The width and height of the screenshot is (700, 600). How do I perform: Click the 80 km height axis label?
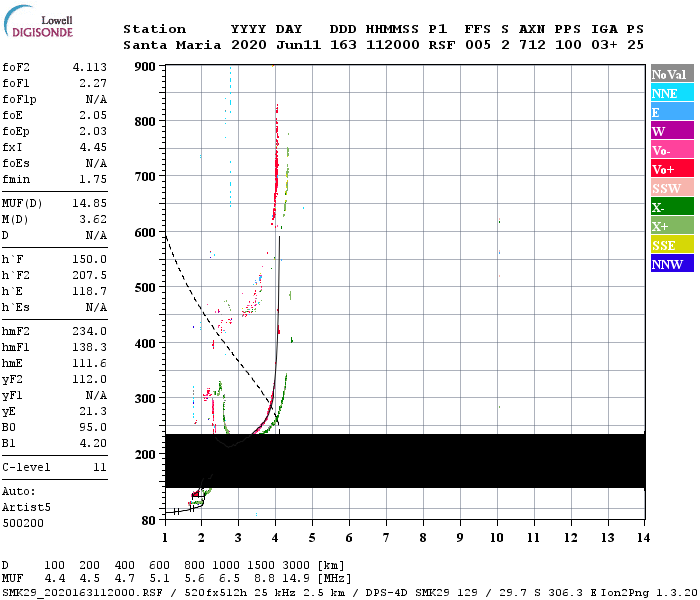149,521
